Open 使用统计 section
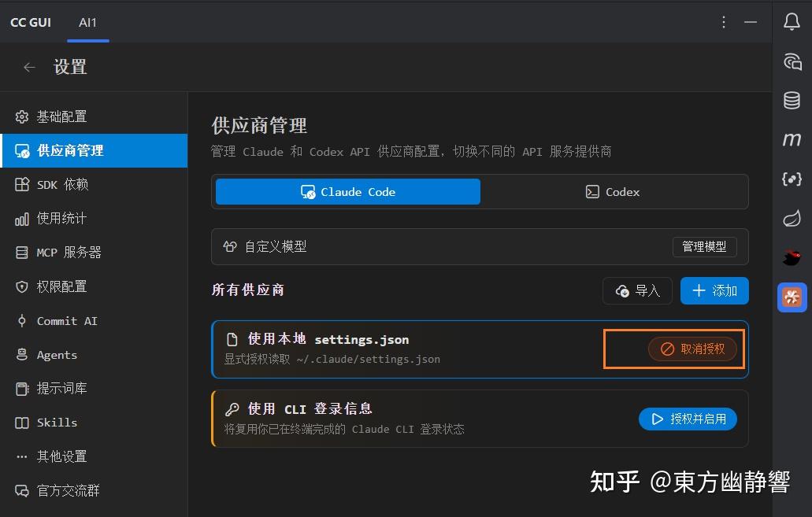812x517 pixels. (x=94, y=219)
